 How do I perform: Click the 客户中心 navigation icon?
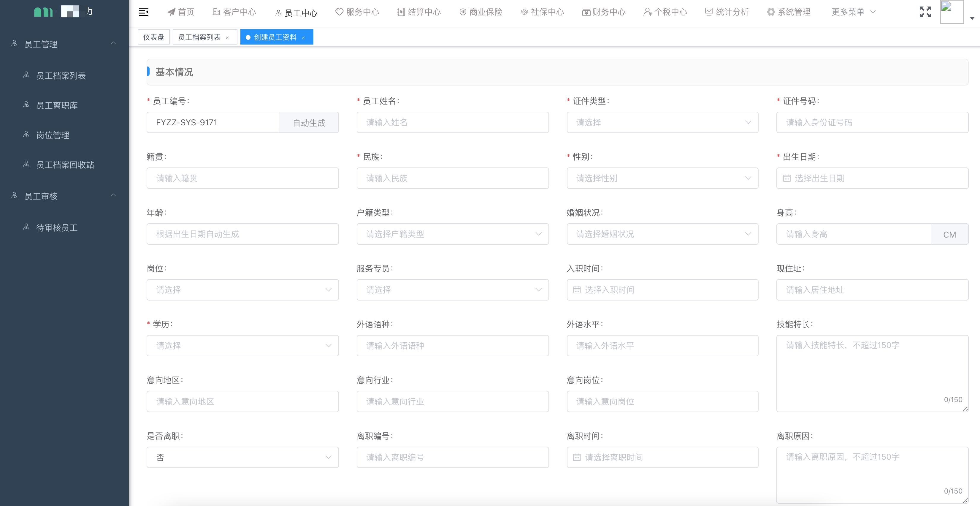tap(216, 12)
